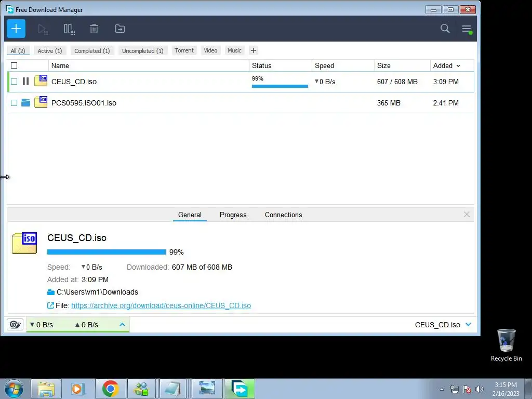Click C:\Users\vm1\Downloads path
The width and height of the screenshot is (532, 399).
click(97, 292)
